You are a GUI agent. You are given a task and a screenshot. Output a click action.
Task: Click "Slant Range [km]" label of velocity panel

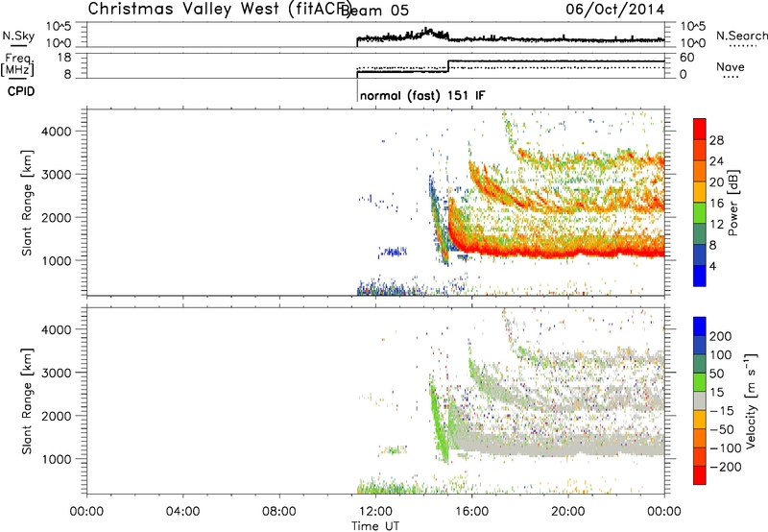[x=27, y=401]
